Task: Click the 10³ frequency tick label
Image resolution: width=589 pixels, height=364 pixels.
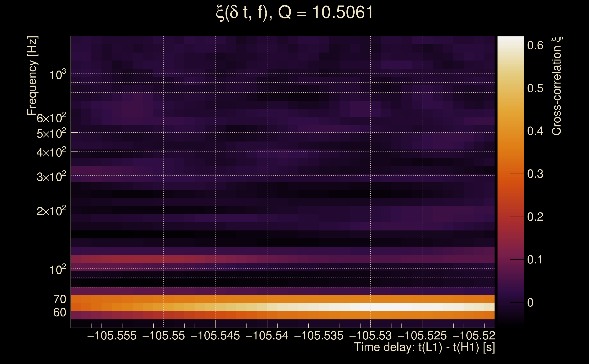Action: coord(58,75)
